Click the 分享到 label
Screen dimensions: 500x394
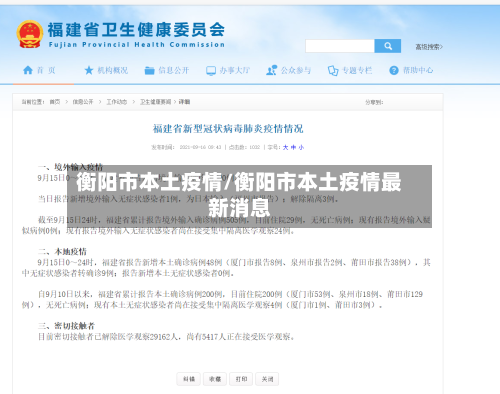374,102
